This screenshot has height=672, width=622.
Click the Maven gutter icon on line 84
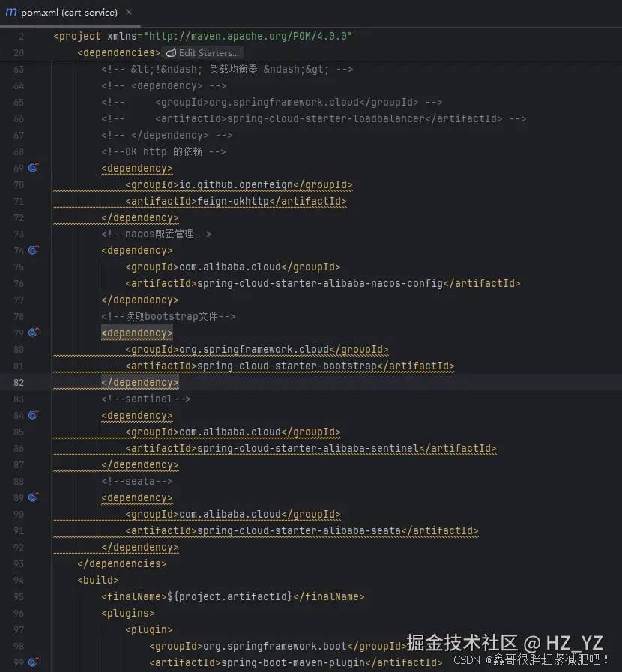point(34,415)
